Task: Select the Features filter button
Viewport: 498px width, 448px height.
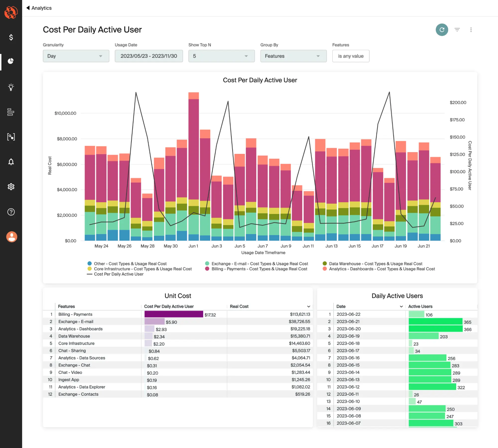Action: (351, 56)
